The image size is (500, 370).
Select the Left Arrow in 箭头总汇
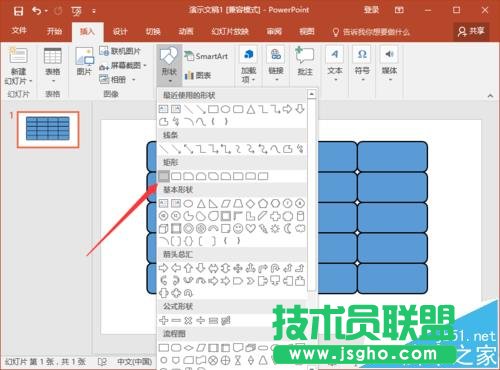click(176, 268)
